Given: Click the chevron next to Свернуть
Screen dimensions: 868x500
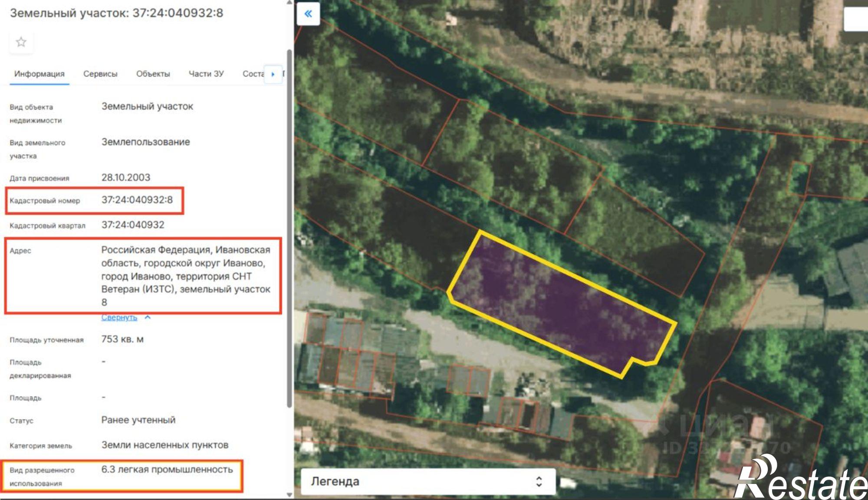Looking at the screenshot, I should point(148,317).
